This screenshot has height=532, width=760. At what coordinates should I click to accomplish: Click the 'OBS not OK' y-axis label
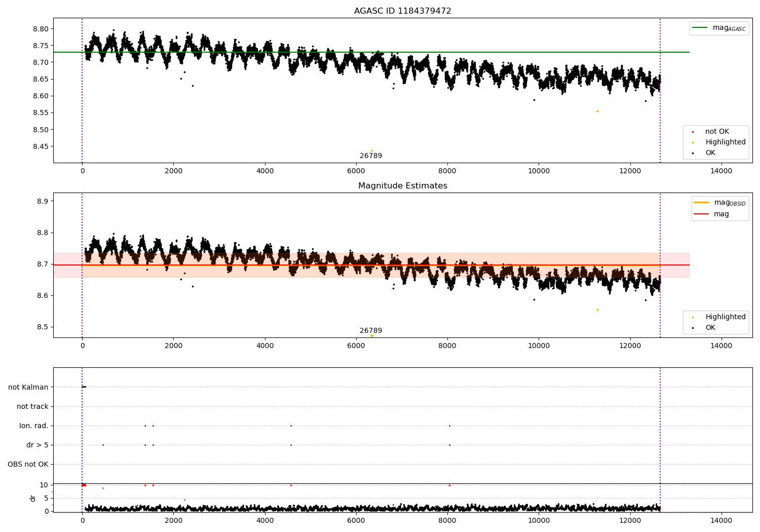coord(28,464)
